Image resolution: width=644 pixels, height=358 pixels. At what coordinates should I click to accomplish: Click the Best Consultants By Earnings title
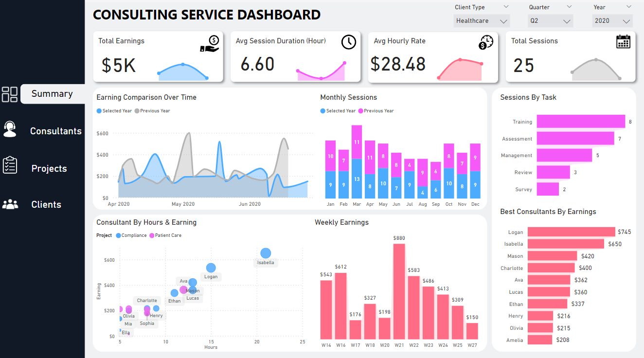(548, 212)
